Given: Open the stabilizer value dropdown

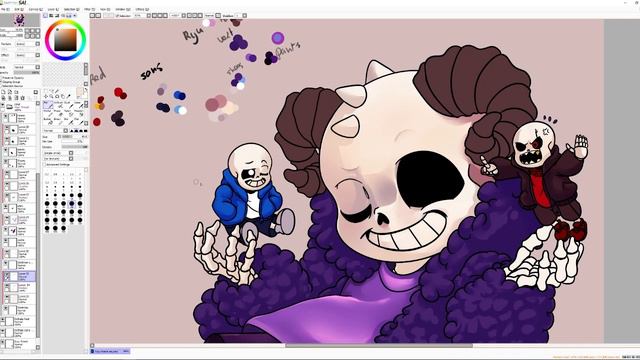Looking at the screenshot, I should pos(241,16).
